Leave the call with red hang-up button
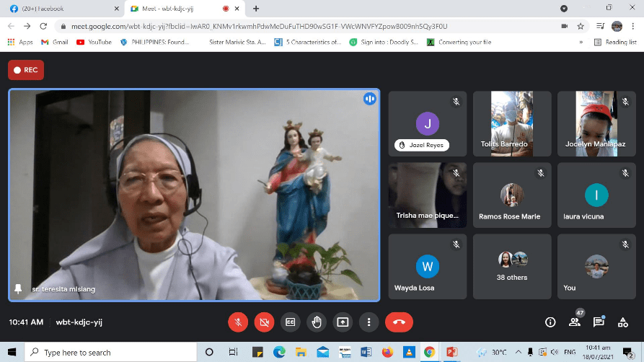 (399, 322)
